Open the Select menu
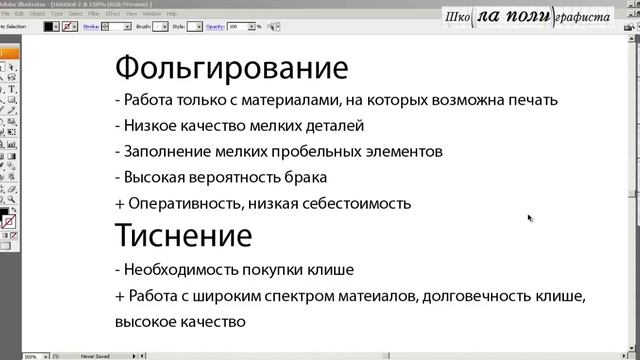Image resolution: width=640 pixels, height=360 pixels. [x=76, y=14]
